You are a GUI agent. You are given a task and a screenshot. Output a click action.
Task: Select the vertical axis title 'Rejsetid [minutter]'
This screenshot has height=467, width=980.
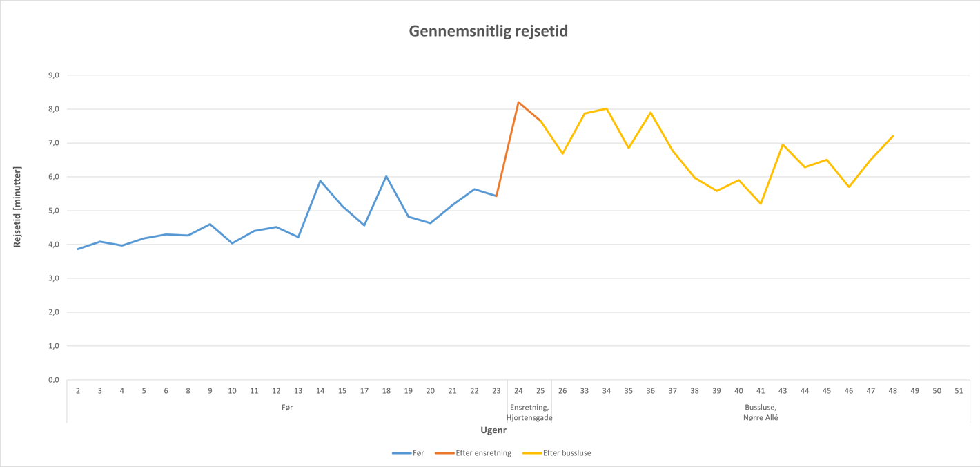(17, 207)
